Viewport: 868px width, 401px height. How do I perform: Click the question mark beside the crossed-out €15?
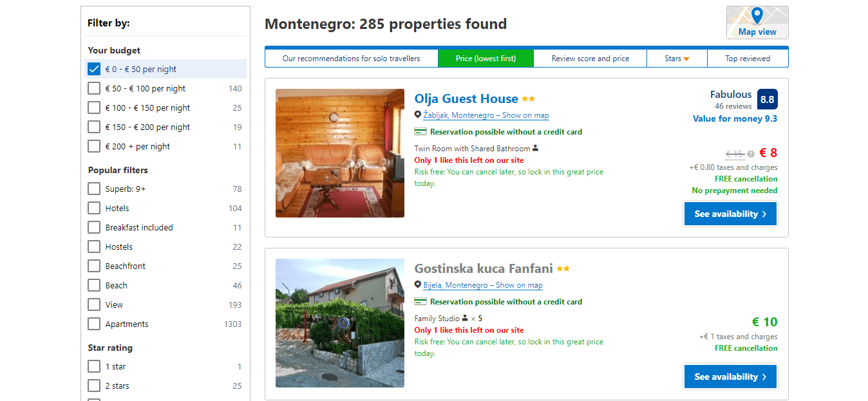[x=751, y=153]
